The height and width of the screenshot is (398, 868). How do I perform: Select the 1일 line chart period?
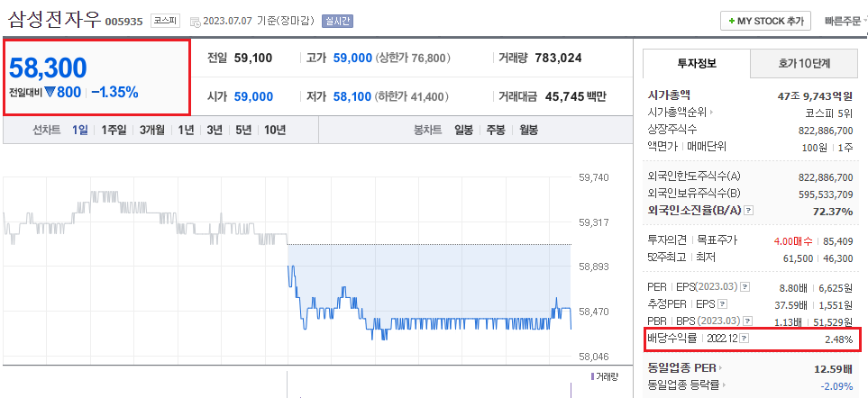tap(79, 131)
